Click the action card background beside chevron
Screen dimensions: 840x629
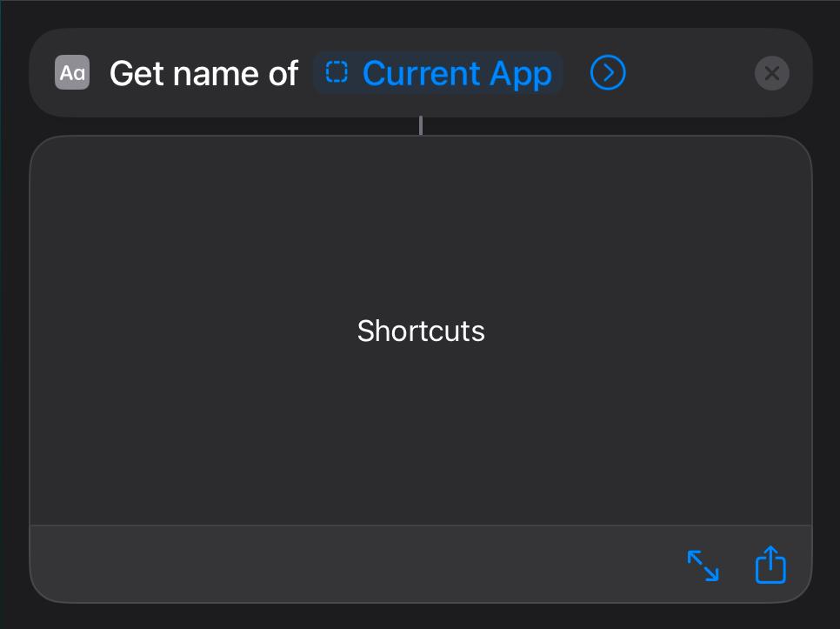click(x=690, y=73)
